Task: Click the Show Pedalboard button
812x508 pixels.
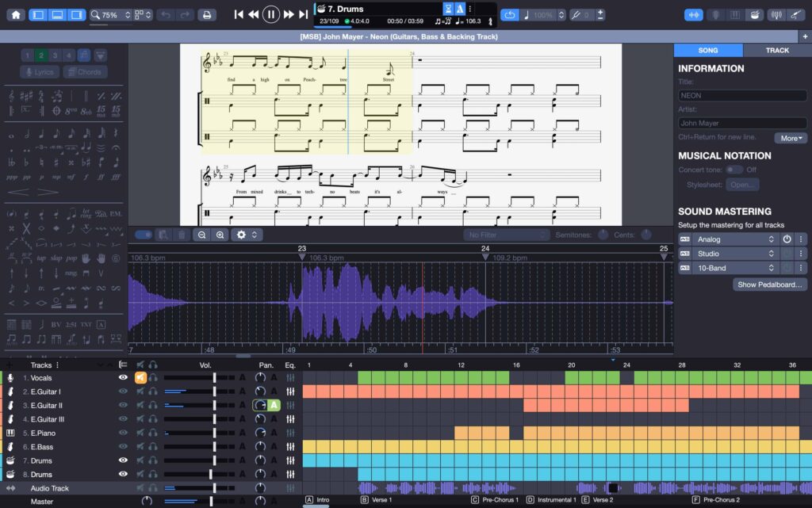Action: coord(768,284)
